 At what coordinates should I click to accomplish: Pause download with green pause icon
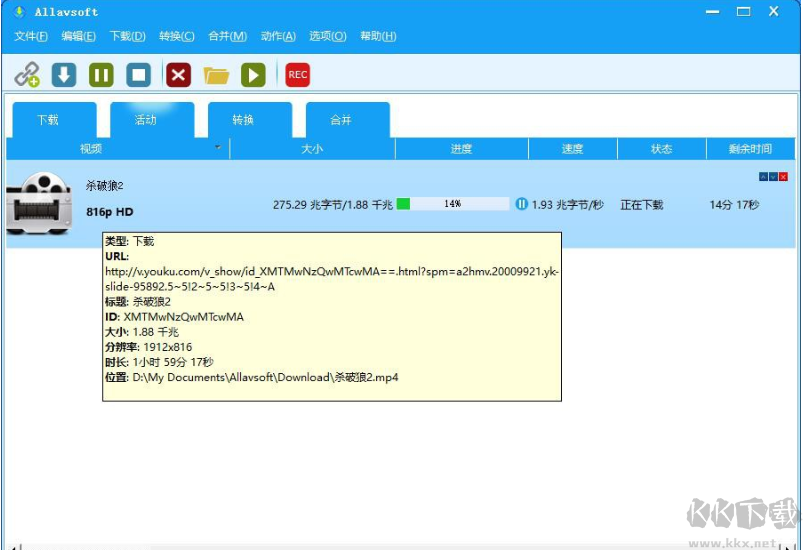[101, 75]
